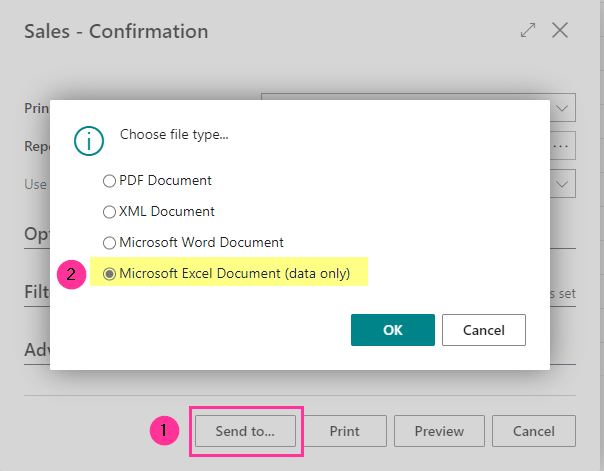The height and width of the screenshot is (471, 604).
Task: Cancel the Choose file type dialog
Action: 483,330
